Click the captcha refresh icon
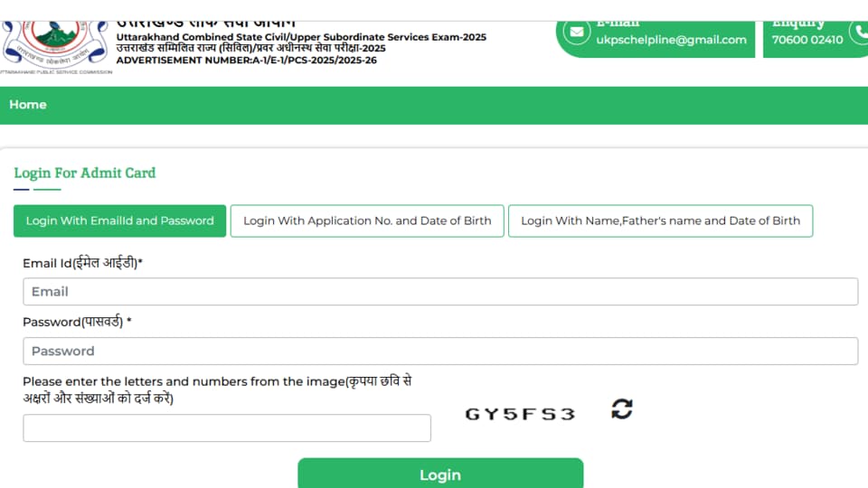Viewport: 868px width, 488px height. pos(622,409)
